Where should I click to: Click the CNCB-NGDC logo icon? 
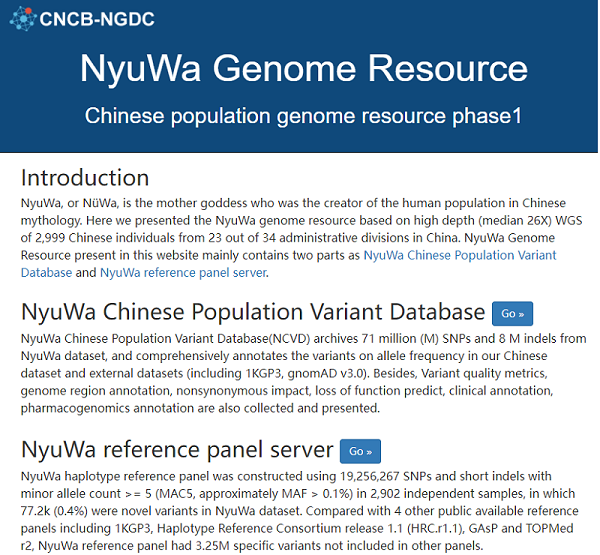pyautogui.click(x=21, y=17)
